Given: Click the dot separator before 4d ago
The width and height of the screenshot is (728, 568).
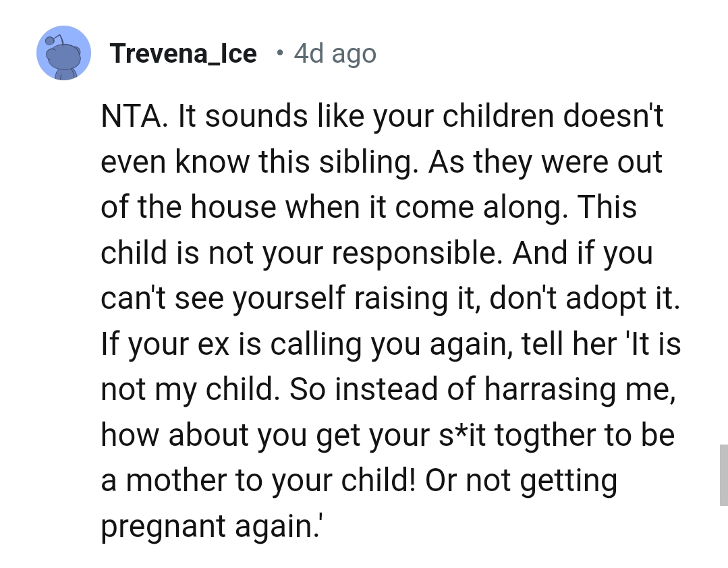Looking at the screenshot, I should 279,54.
